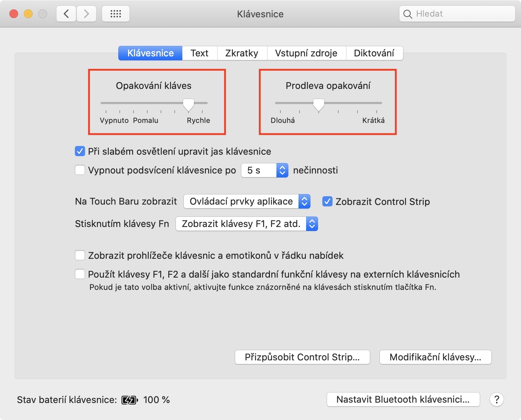Image resolution: width=521 pixels, height=420 pixels.
Task: Go back with the left chevron button
Action: pyautogui.click(x=66, y=14)
